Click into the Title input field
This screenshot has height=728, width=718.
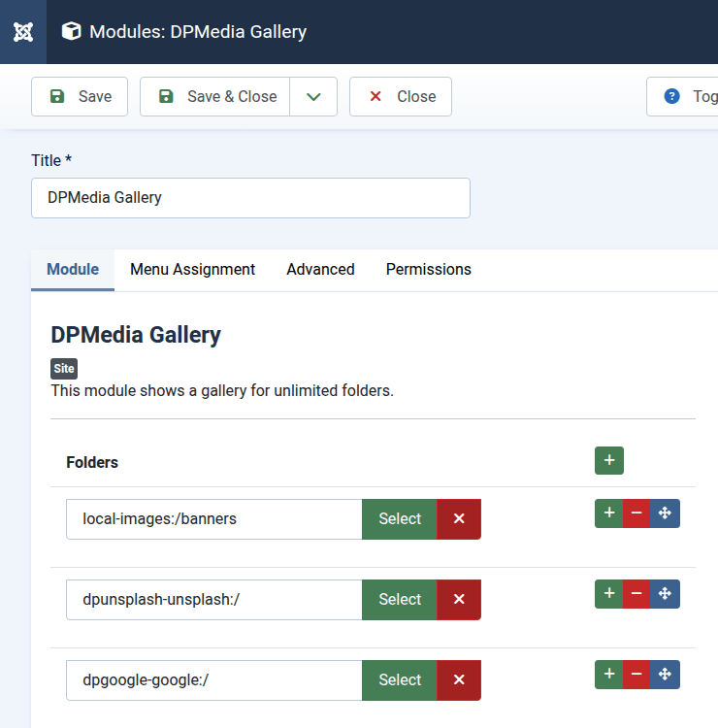(250, 198)
